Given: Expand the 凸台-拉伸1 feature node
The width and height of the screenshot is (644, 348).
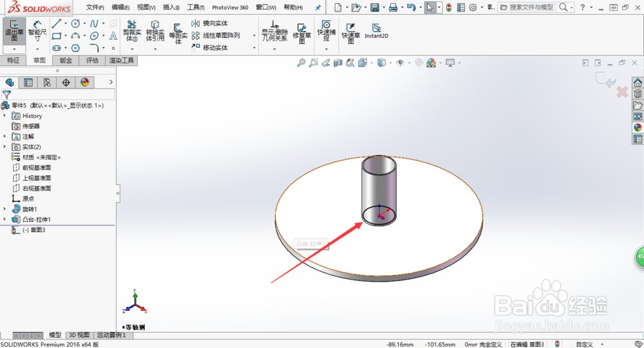Looking at the screenshot, I should point(5,219).
